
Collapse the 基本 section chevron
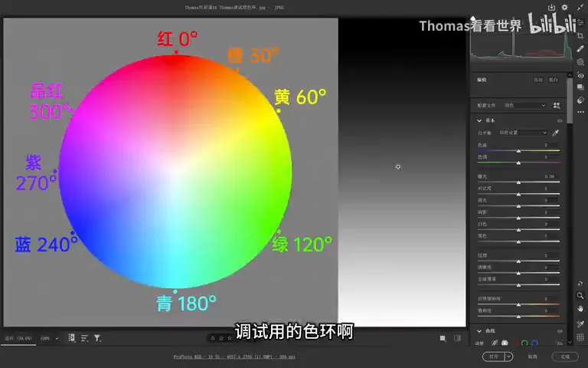click(x=479, y=120)
